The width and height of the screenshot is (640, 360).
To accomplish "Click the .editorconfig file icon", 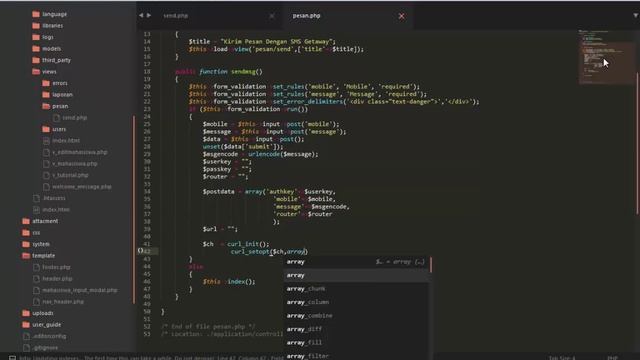I will point(27,336).
